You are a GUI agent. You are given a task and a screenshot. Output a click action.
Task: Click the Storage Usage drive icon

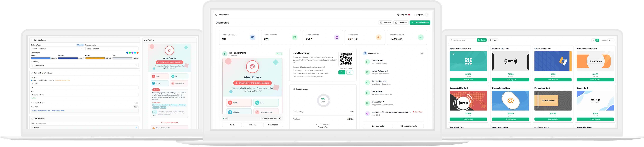click(293, 89)
